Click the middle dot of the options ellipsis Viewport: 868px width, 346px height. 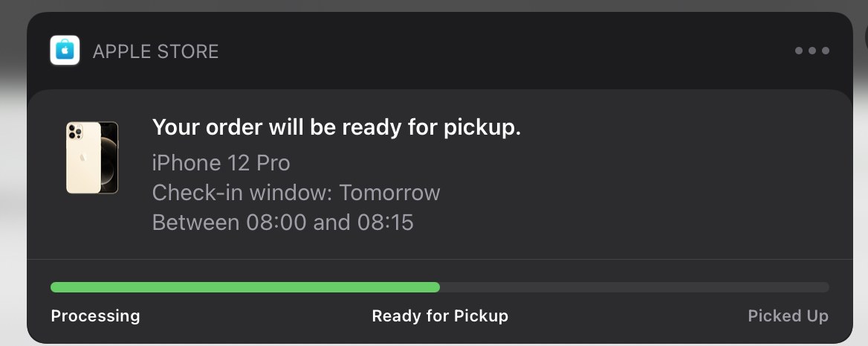pos(812,51)
